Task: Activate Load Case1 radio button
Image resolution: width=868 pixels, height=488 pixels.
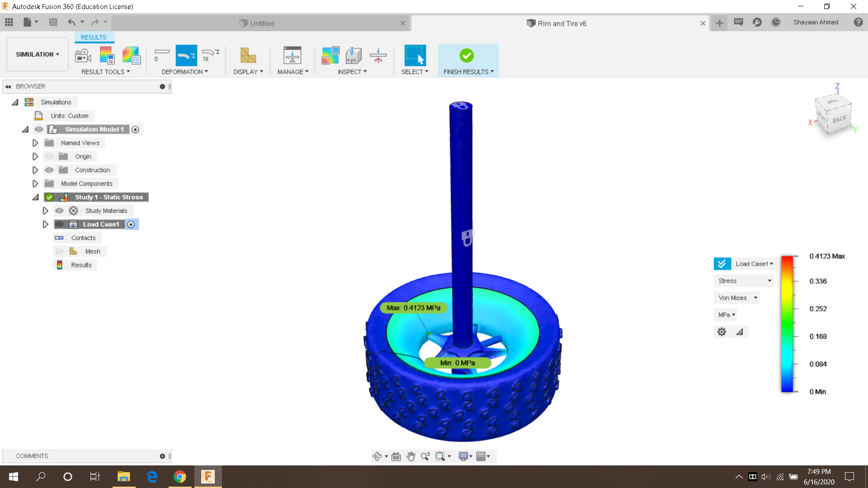Action: point(131,225)
